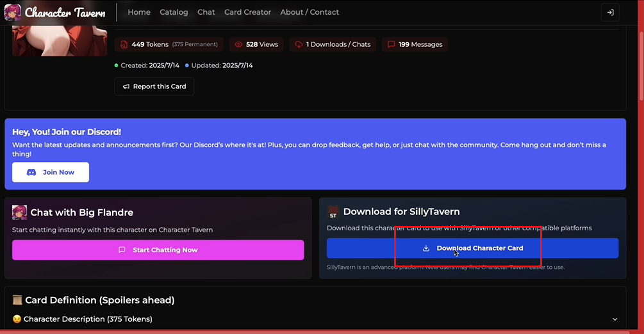The width and height of the screenshot is (644, 334).
Task: Click Report this Card button
Action: (154, 86)
